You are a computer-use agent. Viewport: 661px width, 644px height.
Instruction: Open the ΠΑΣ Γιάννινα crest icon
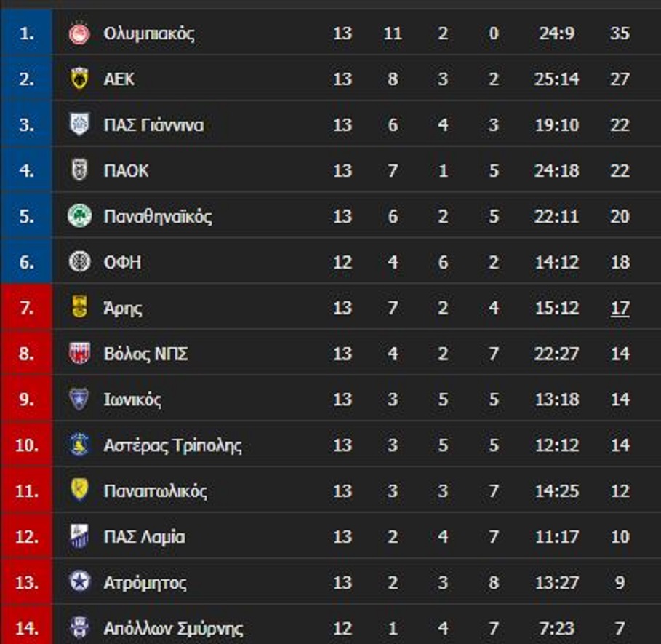pyautogui.click(x=79, y=124)
